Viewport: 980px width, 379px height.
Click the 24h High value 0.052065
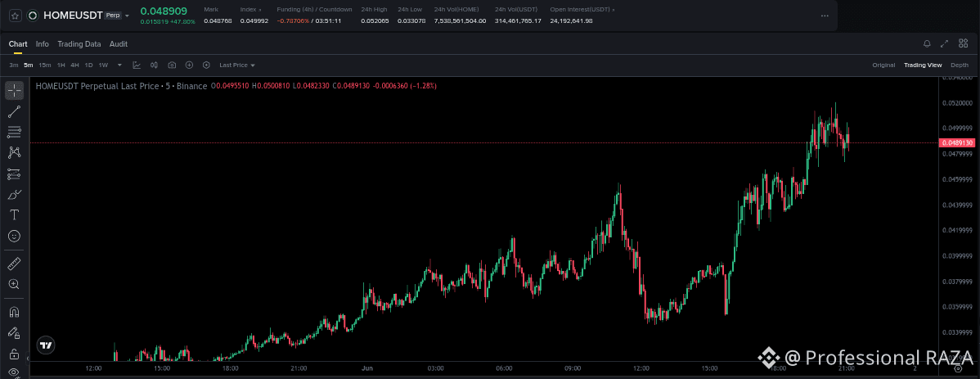click(375, 21)
